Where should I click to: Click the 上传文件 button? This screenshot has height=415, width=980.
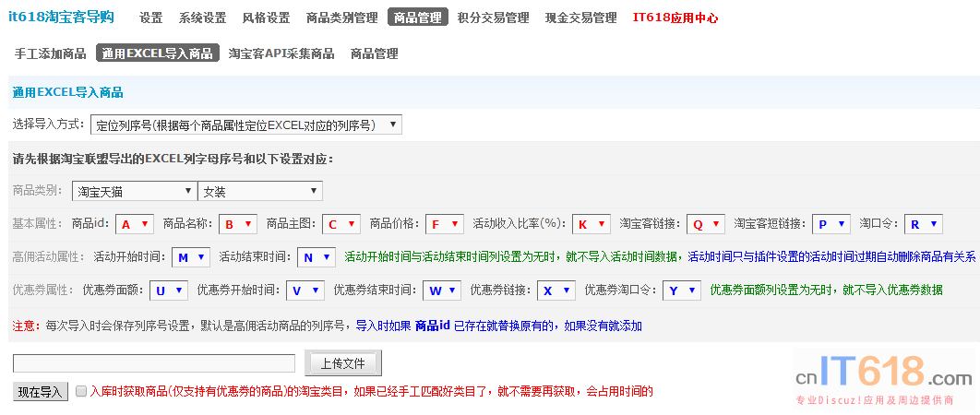point(343,363)
